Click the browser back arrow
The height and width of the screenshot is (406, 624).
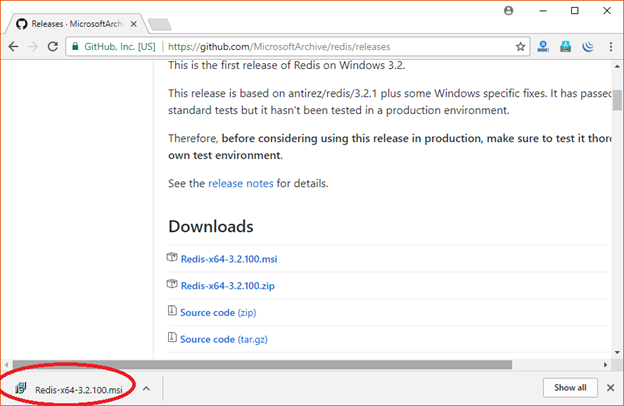pyautogui.click(x=14, y=46)
